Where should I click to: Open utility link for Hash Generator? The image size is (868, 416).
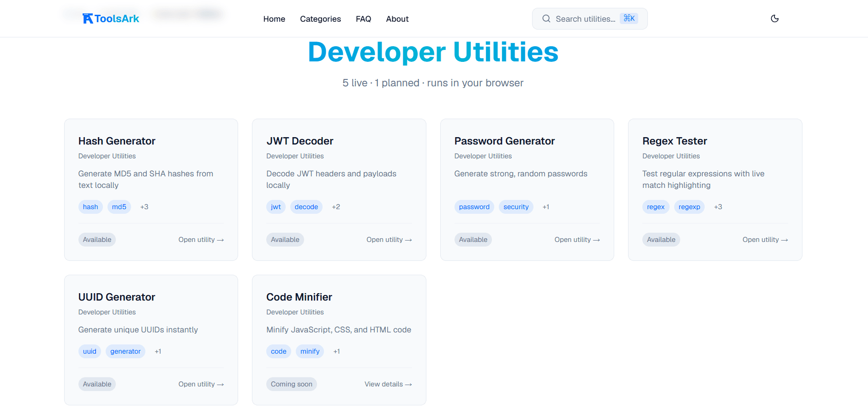pyautogui.click(x=201, y=240)
